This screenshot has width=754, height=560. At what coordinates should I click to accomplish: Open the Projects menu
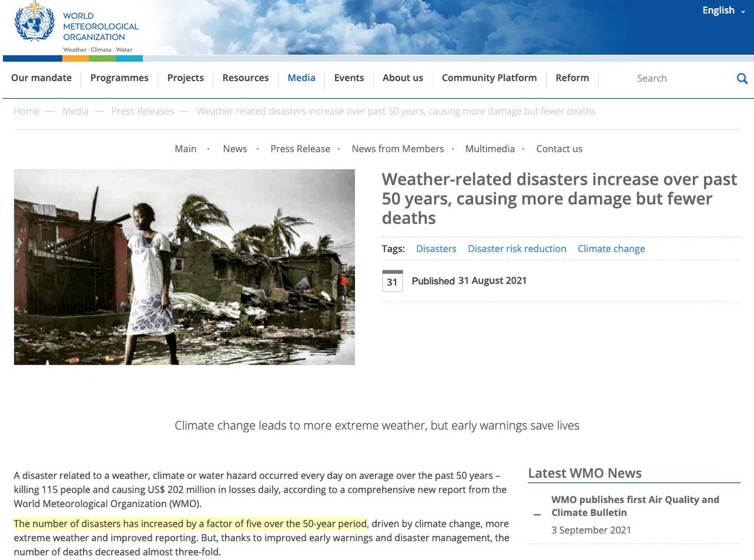click(x=185, y=78)
